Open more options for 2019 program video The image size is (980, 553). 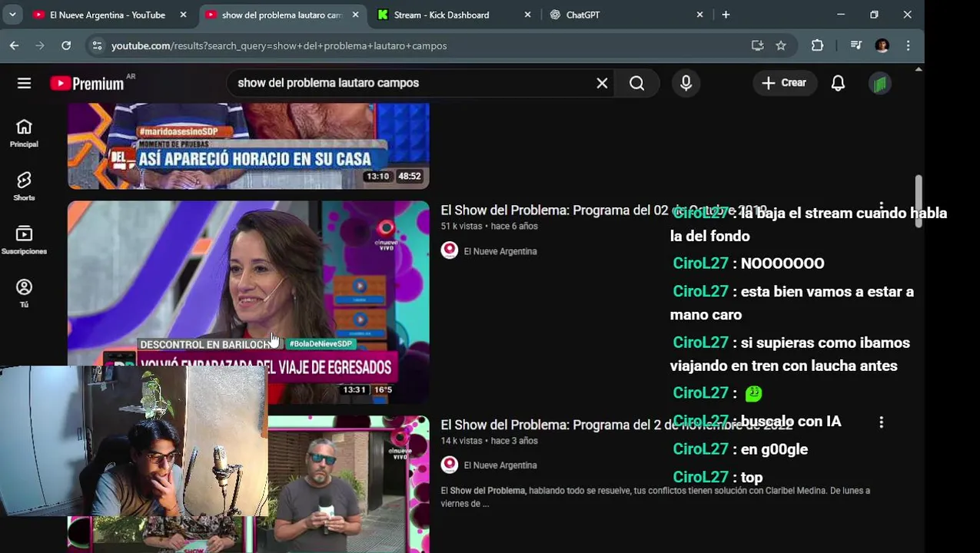point(882,208)
